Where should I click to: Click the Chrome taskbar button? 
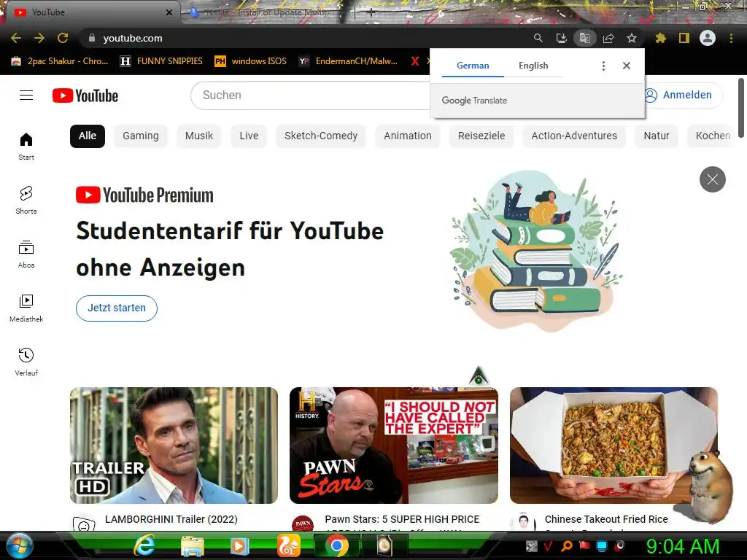tap(337, 546)
